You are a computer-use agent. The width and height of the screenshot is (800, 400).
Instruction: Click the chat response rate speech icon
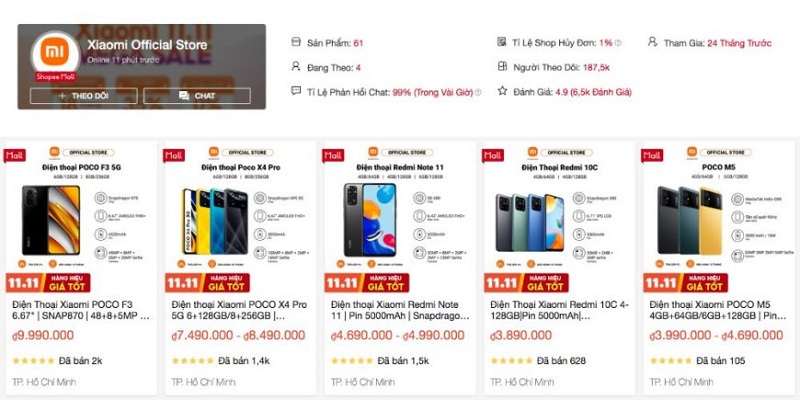(295, 91)
